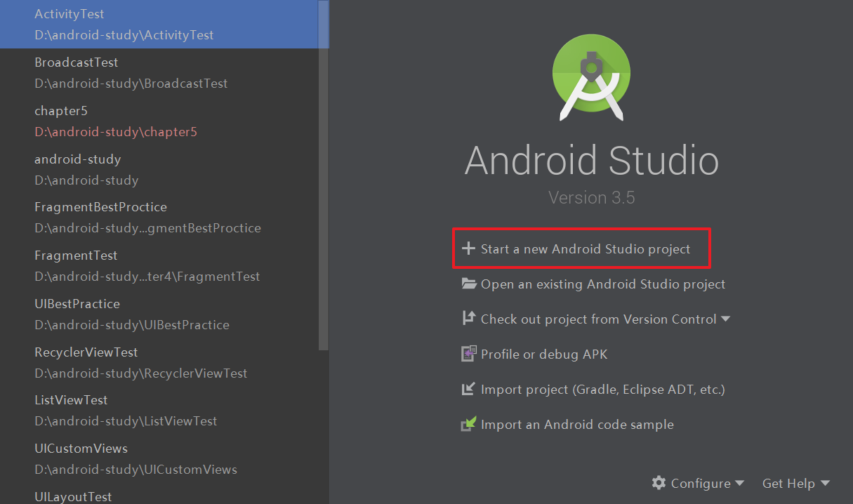The image size is (853, 504).
Task: Click path D:\android-study\ListViewTest
Action: pos(126,421)
